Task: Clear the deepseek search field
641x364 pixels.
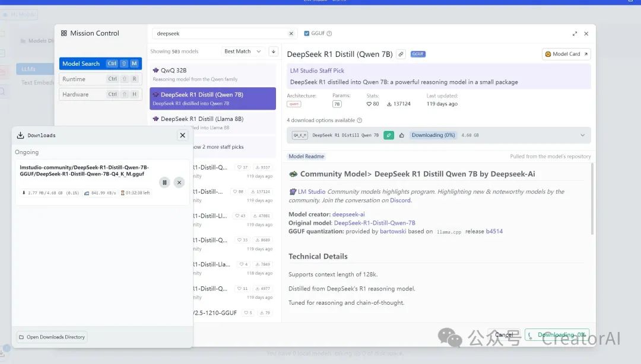Action: click(291, 34)
